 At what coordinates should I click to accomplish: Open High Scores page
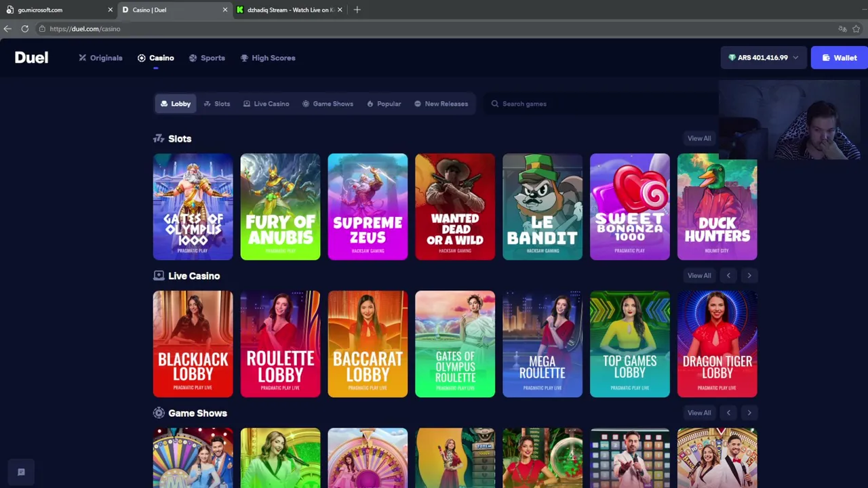tap(268, 58)
